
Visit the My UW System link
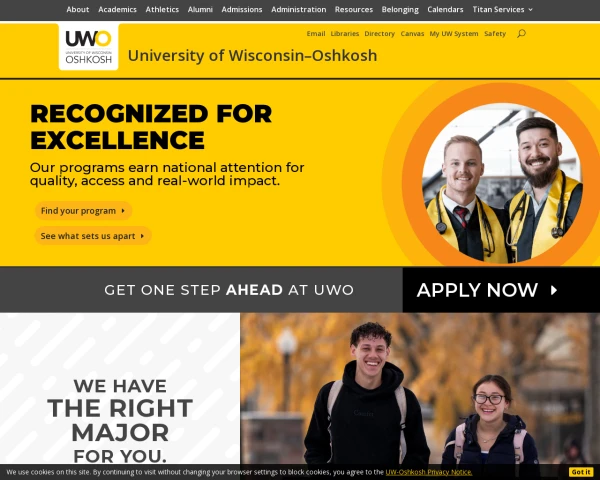pos(454,34)
